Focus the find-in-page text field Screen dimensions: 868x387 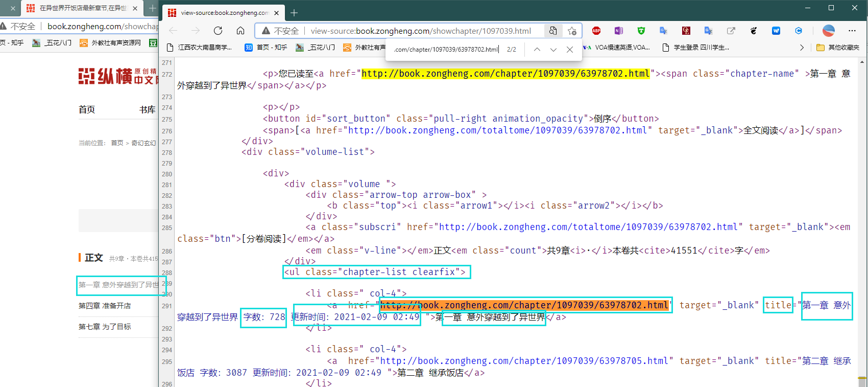pos(446,50)
